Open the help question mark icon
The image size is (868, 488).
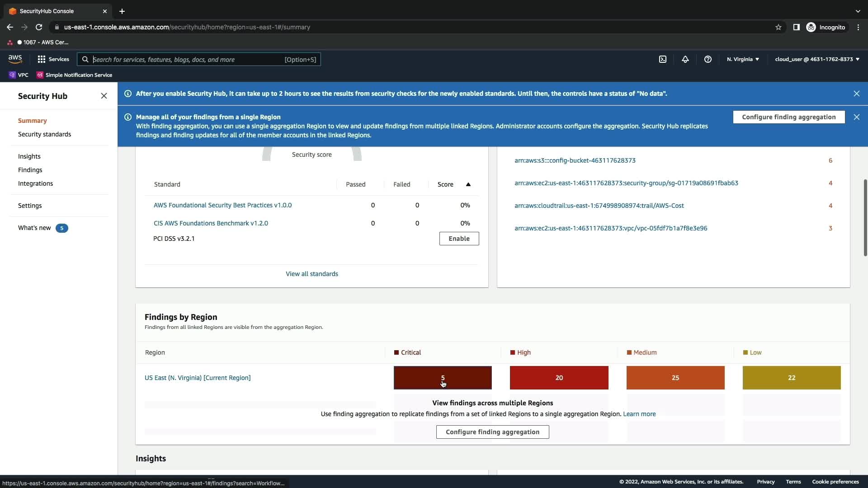point(708,59)
